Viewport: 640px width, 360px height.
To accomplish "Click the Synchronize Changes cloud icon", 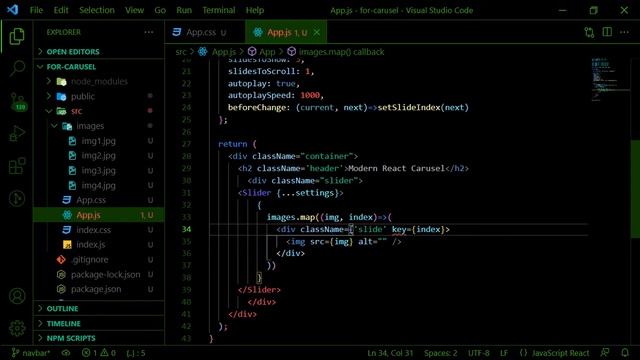I will pos(66,353).
